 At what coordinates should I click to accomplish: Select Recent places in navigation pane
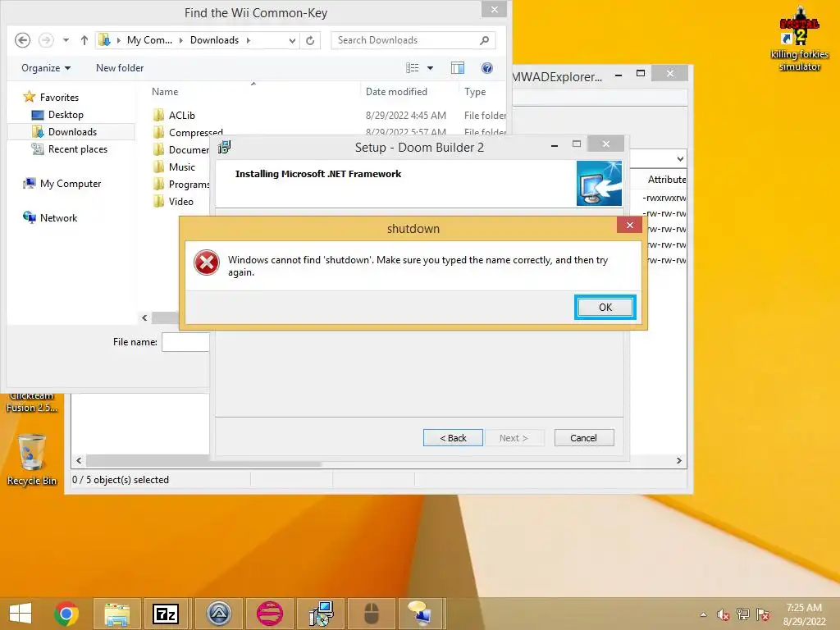[77, 149]
